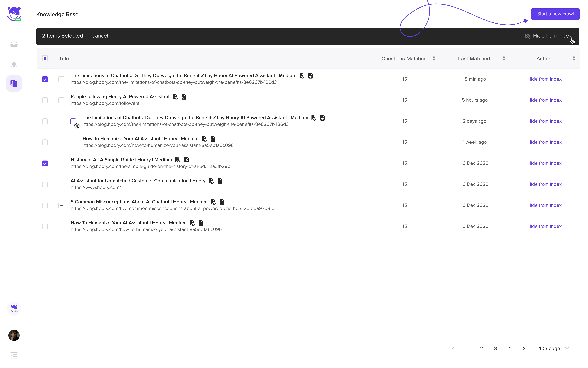
Task: Click the code file icon for 5 Common Misconceptions
Action: click(222, 202)
